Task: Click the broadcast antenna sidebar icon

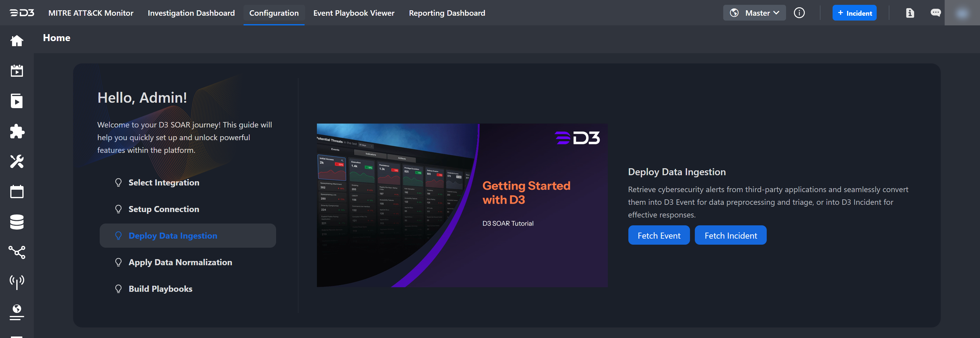Action: [17, 282]
